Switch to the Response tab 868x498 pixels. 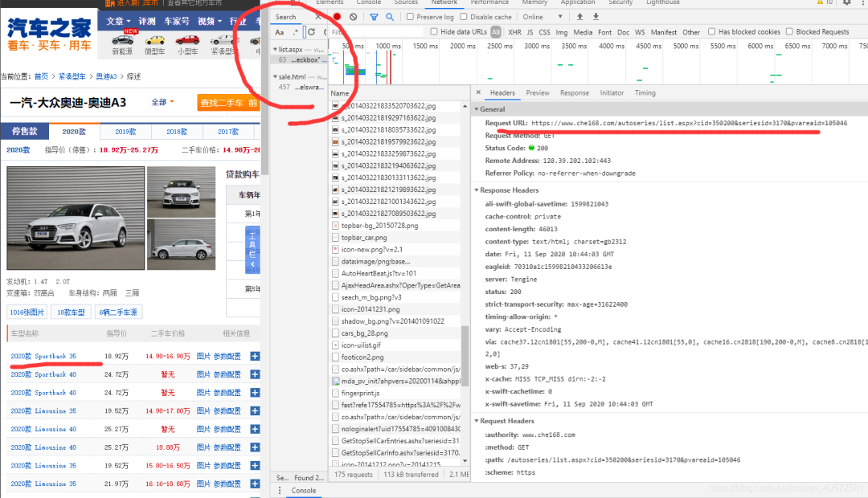coord(574,93)
